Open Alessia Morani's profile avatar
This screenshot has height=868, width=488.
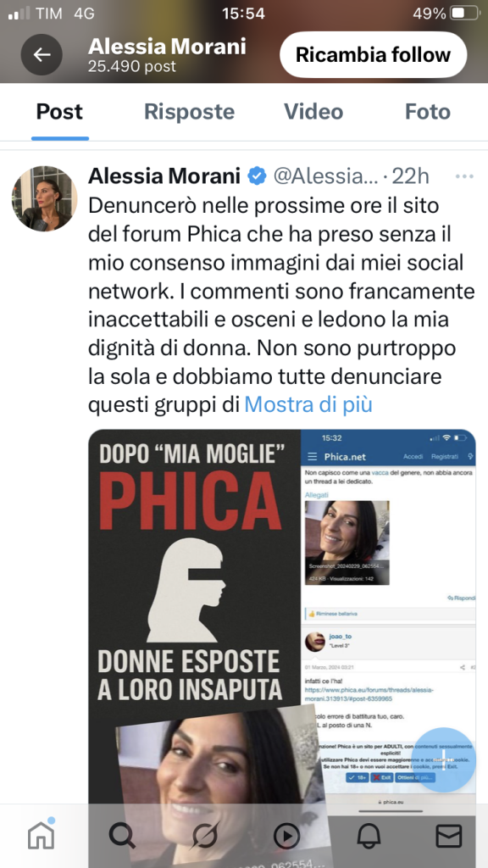coord(45,198)
